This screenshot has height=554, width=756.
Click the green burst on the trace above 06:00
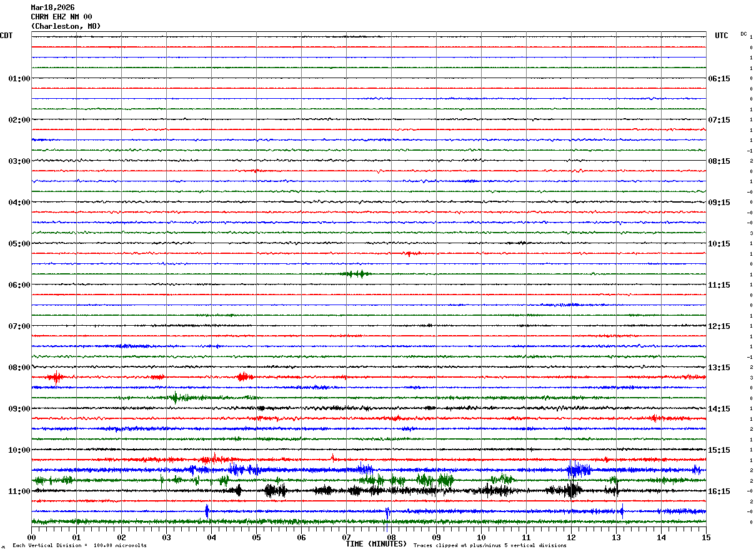(356, 274)
